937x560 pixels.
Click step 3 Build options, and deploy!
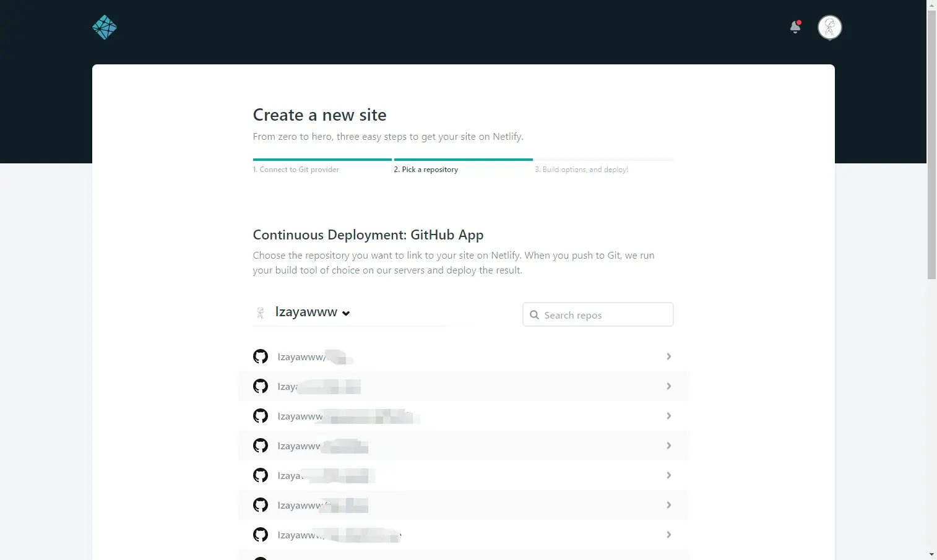click(x=581, y=170)
